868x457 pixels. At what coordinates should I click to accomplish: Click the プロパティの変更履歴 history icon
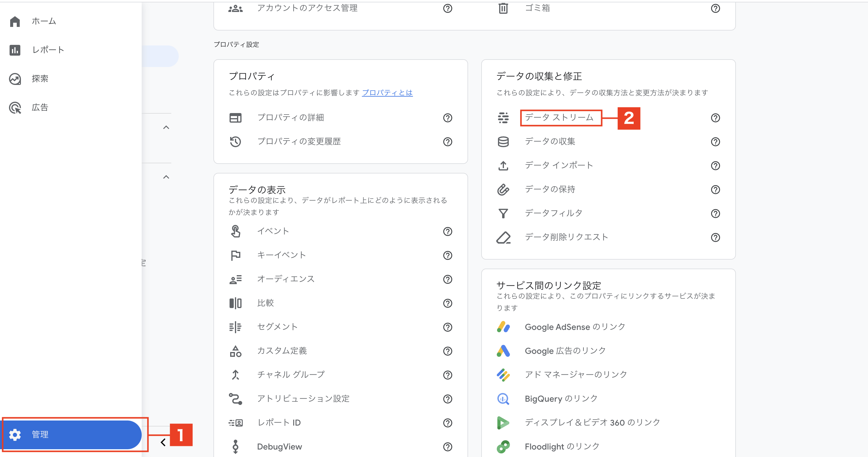235,142
